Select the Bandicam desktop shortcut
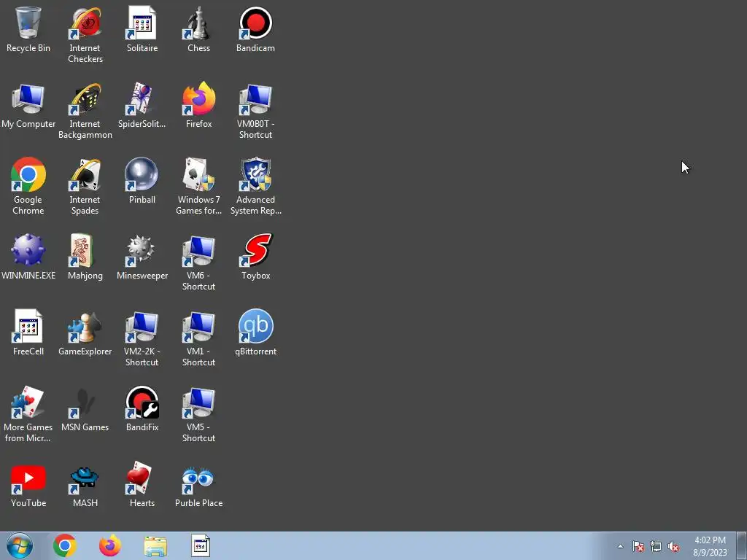Viewport: 747px width, 560px height. (x=256, y=29)
